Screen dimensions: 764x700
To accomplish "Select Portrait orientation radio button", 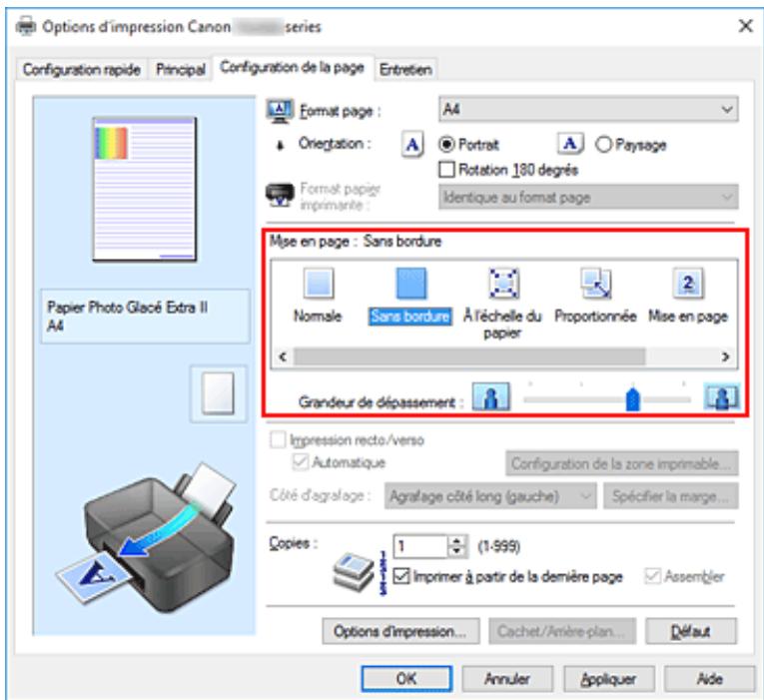I will coord(445,144).
